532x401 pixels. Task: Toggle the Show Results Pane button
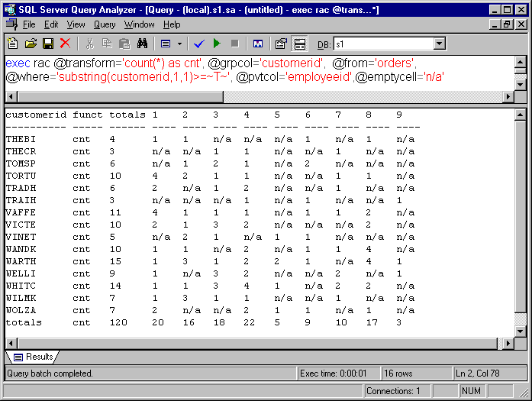[299, 44]
